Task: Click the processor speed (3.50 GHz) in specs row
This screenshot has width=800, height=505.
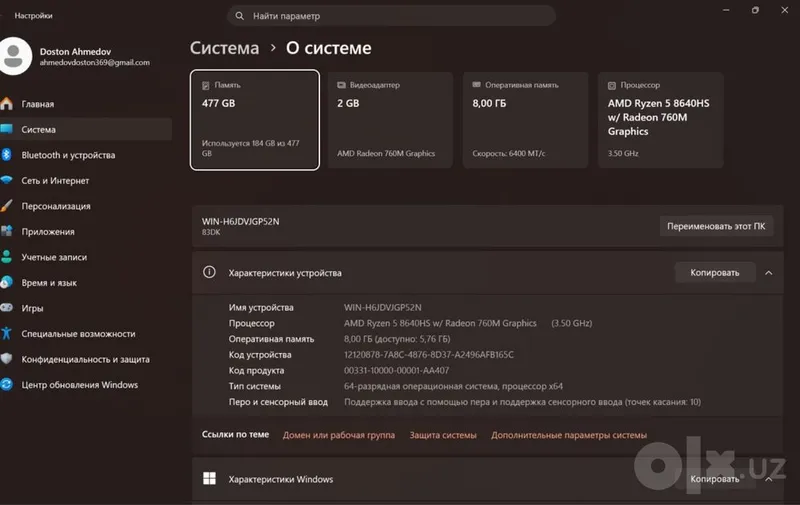Action: [571, 323]
